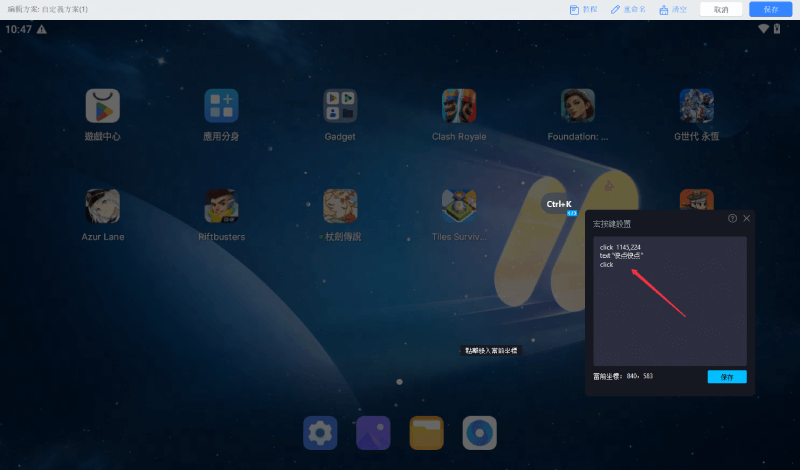Click inside the macro script text area
The height and width of the screenshot is (470, 800).
670,301
